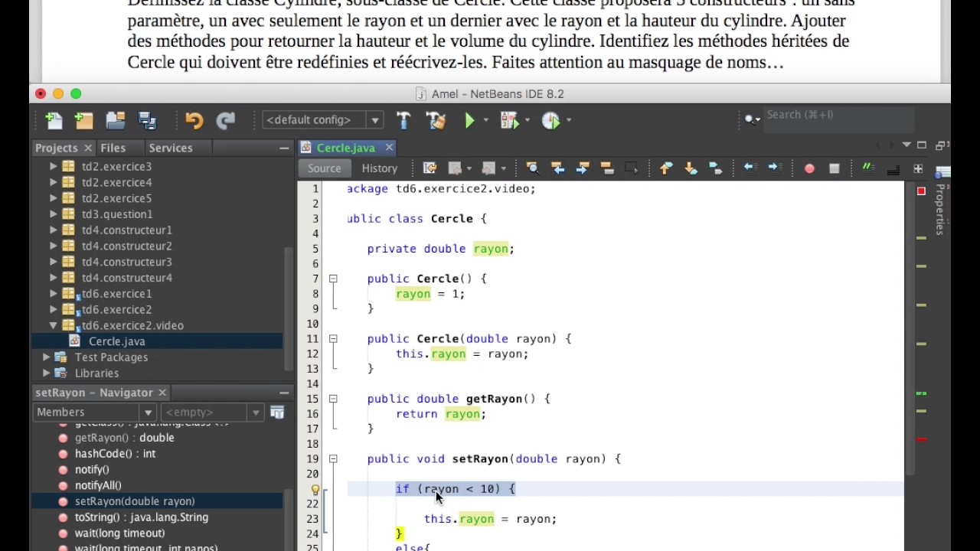Jump to previous bookmark
Screen dimensions: 980x551
click(x=665, y=168)
